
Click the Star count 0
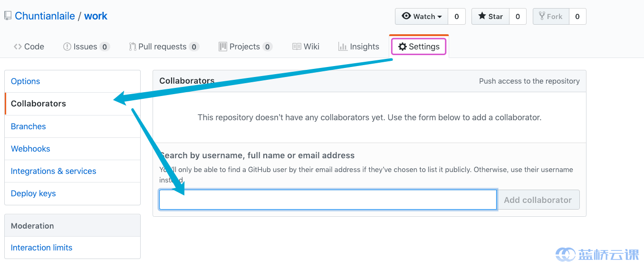pos(518,16)
